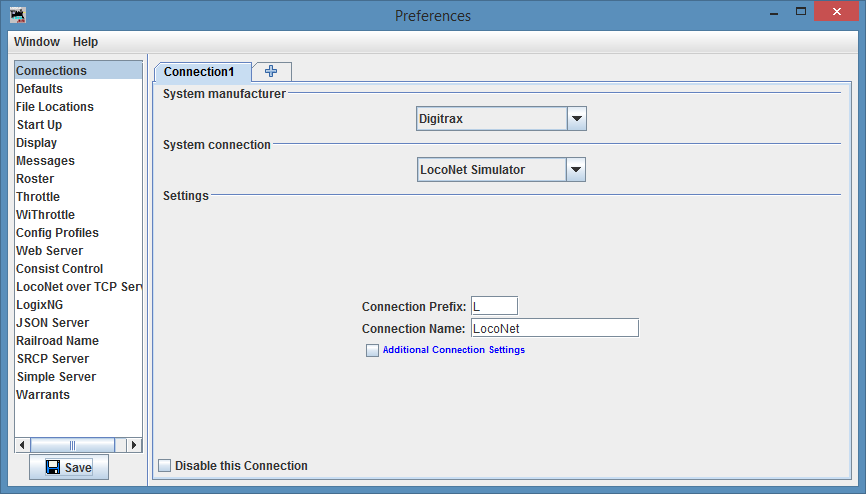Toggle Disable this Connection checkbox
The width and height of the screenshot is (866, 494).
pos(165,465)
